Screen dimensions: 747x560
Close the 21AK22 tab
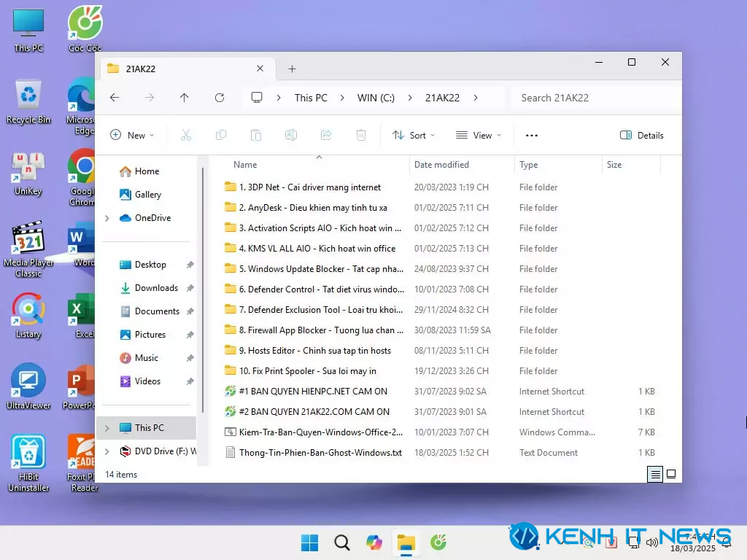click(260, 68)
